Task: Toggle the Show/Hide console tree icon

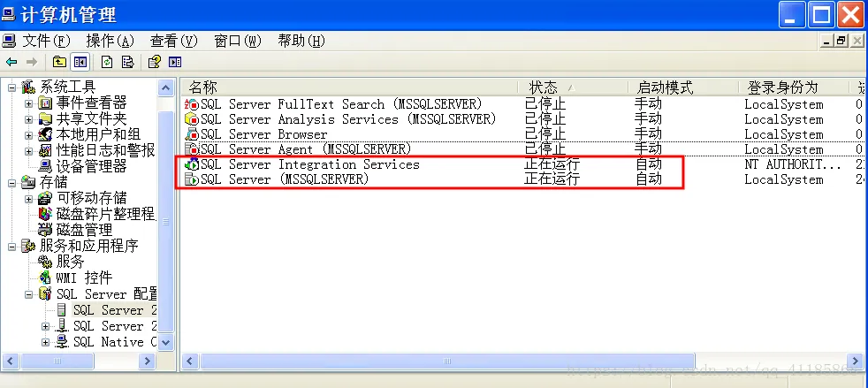Action: point(80,62)
